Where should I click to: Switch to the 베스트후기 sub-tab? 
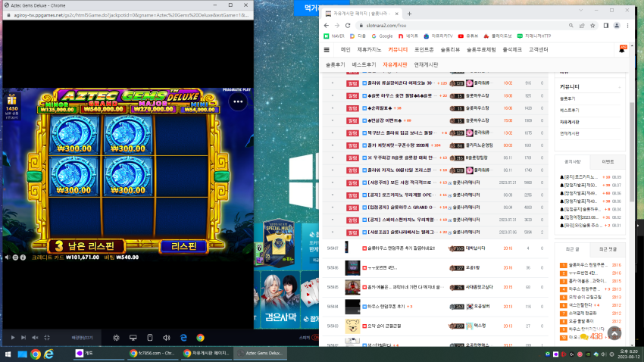[364, 65]
